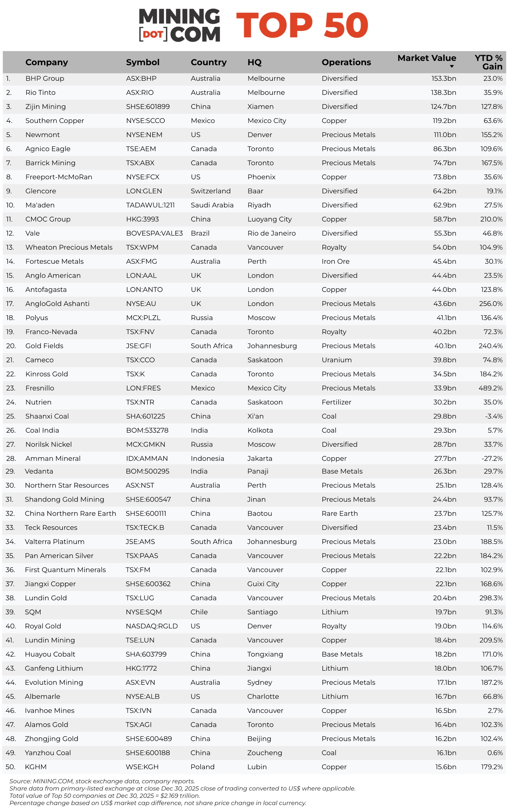The image size is (509, 812).
Task: Select the BHP Group company name
Action: point(45,78)
